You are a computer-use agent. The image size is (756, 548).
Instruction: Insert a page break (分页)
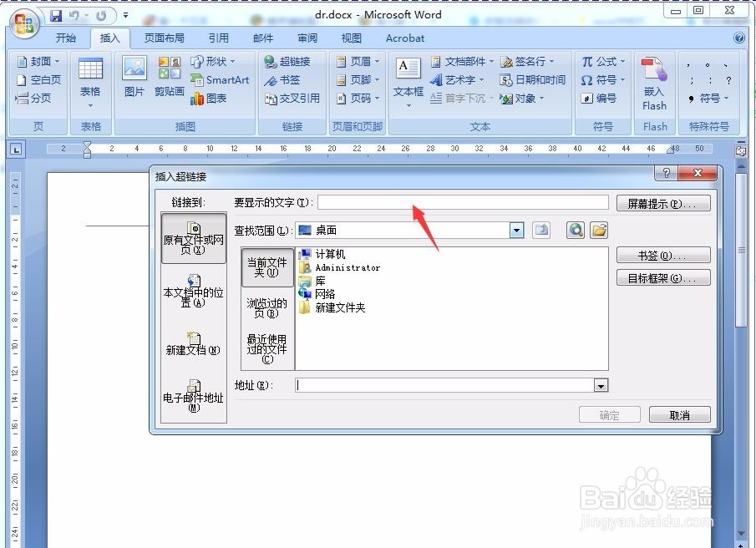[x=33, y=98]
